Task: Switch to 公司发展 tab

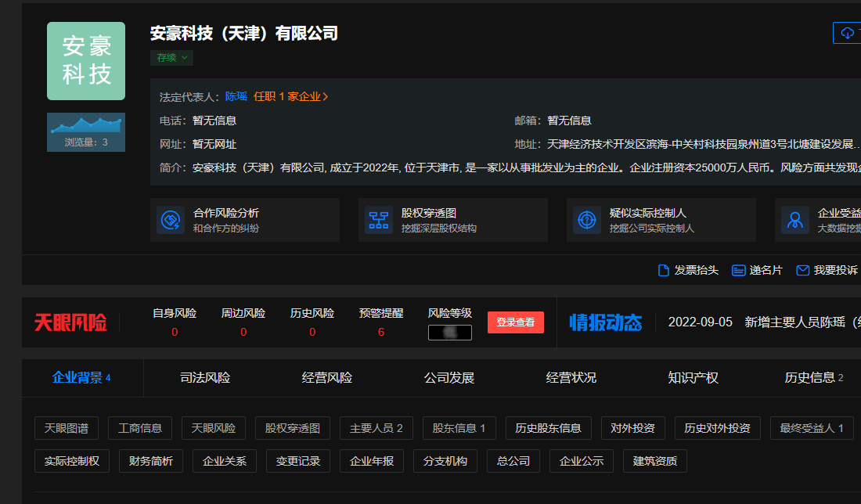Action: [449, 378]
